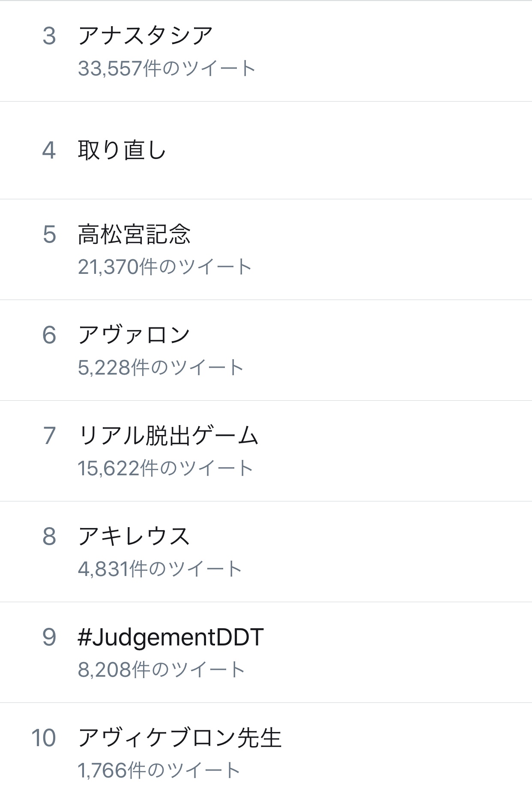The image size is (532, 795).
Task: Open the アキレウス trending topic
Action: click(134, 536)
